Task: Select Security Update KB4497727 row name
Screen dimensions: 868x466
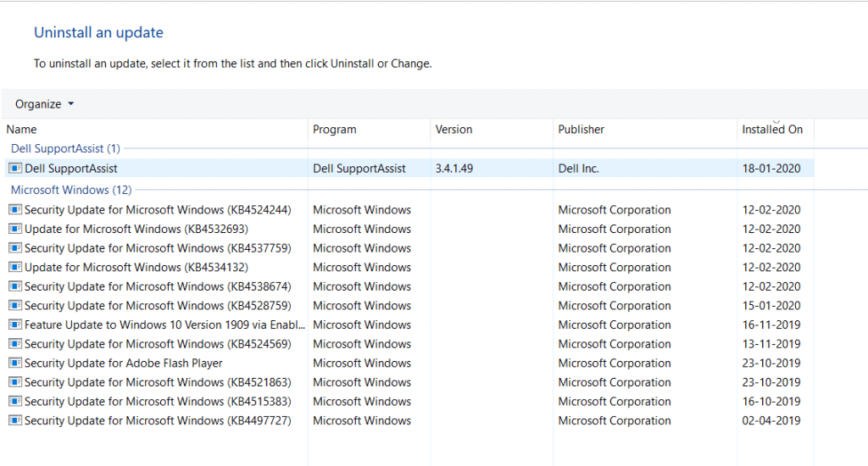Action: (158, 420)
